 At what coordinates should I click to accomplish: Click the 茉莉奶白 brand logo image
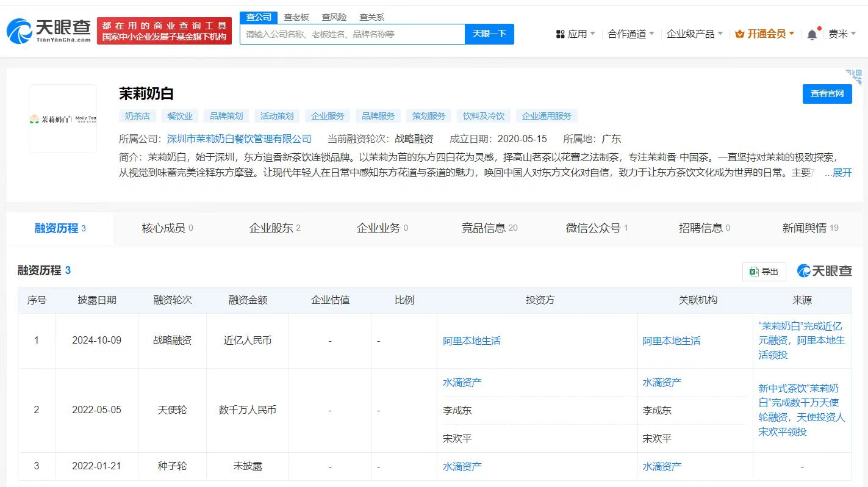click(x=63, y=117)
